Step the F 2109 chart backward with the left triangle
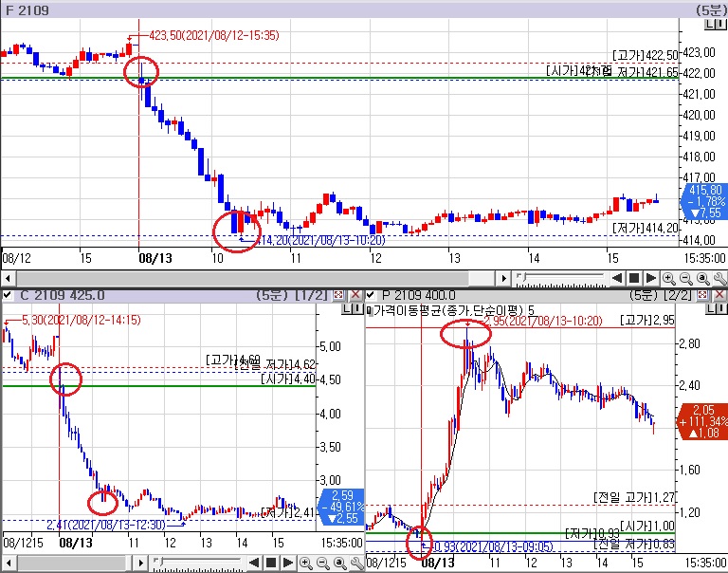The image size is (728, 573). (x=617, y=278)
